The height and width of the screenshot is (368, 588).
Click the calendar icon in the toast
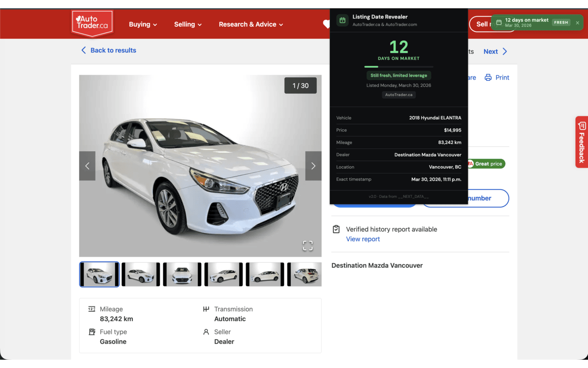point(499,23)
